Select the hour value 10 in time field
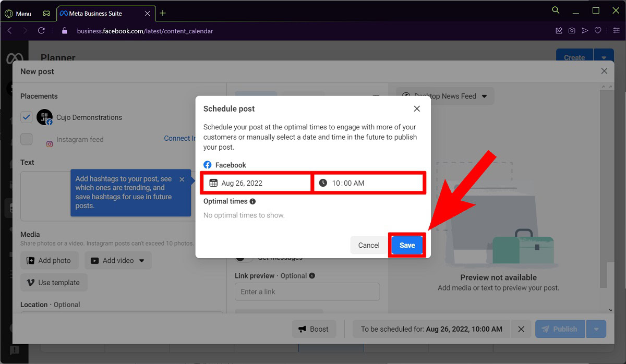The width and height of the screenshot is (626, 364). point(336,183)
